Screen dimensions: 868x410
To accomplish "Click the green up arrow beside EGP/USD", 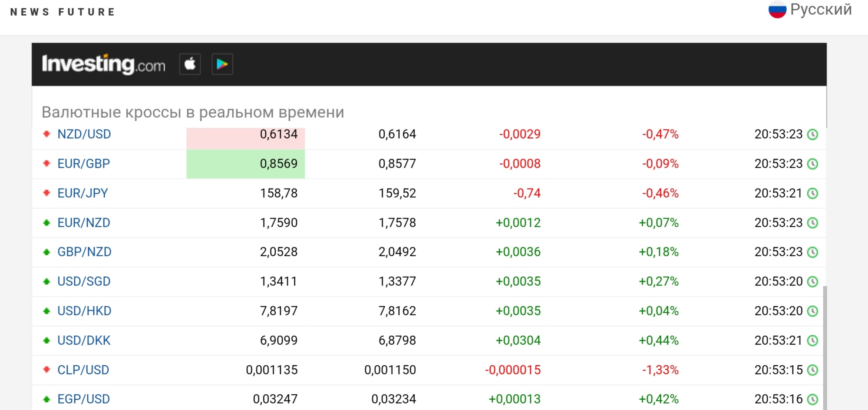I will point(46,399).
